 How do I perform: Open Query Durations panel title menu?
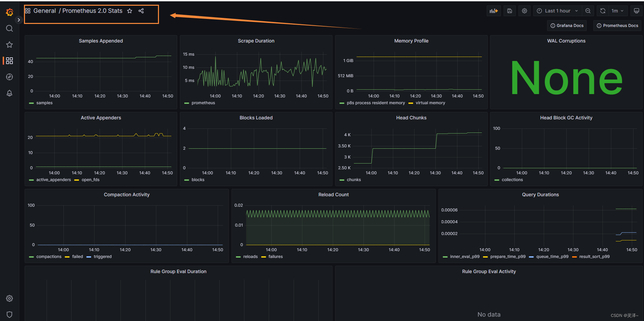(540, 195)
